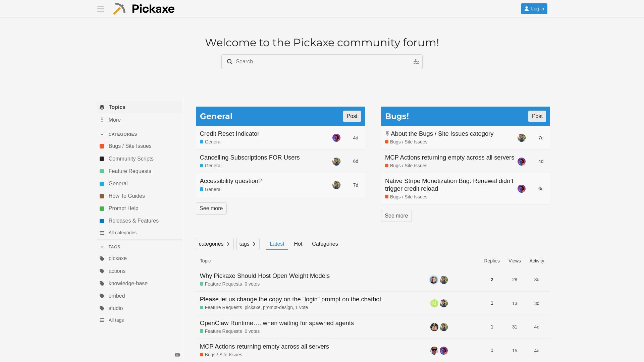Click green M avatar on login prompt row
This screenshot has height=362, width=644.
[x=434, y=303]
